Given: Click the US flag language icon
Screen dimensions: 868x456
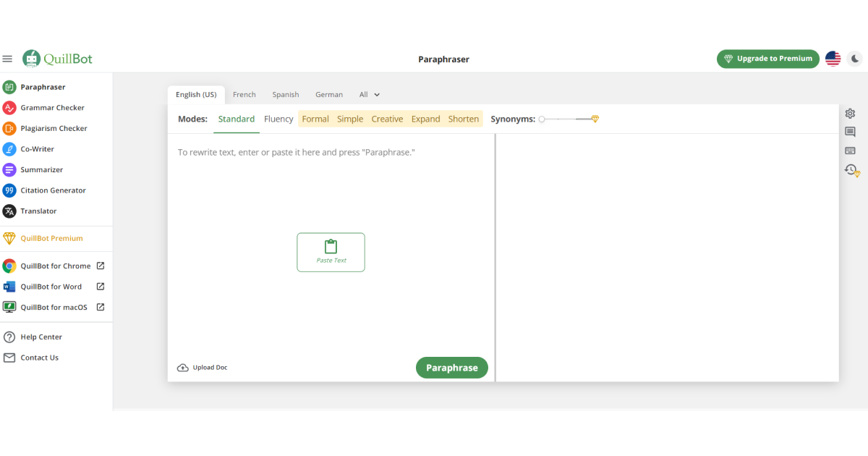Looking at the screenshot, I should (x=833, y=59).
